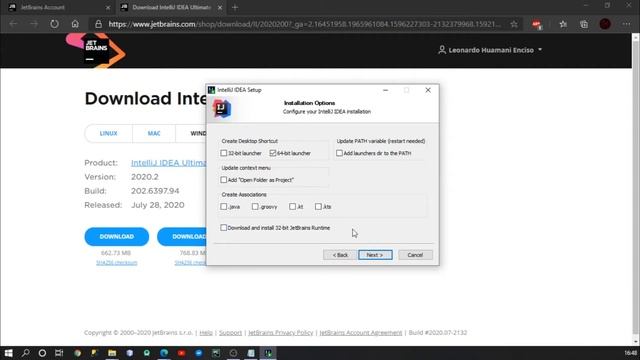Click the build number 202.6397.94

(155, 191)
